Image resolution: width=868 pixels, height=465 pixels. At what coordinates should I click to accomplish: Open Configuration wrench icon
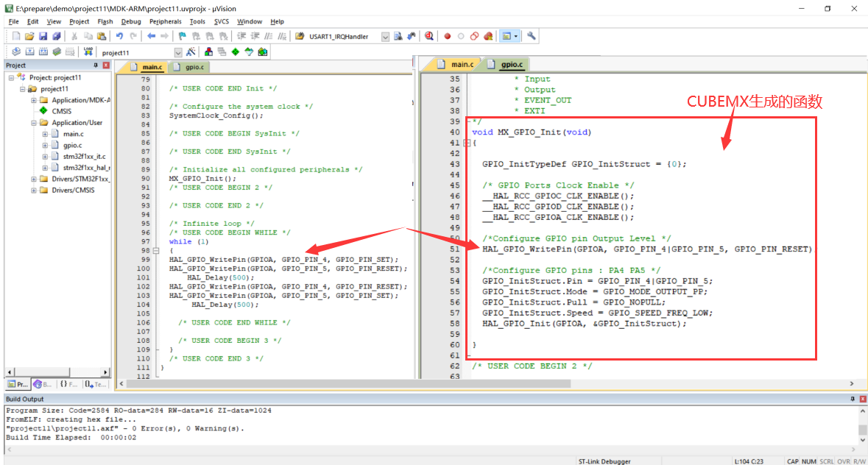[x=531, y=37]
